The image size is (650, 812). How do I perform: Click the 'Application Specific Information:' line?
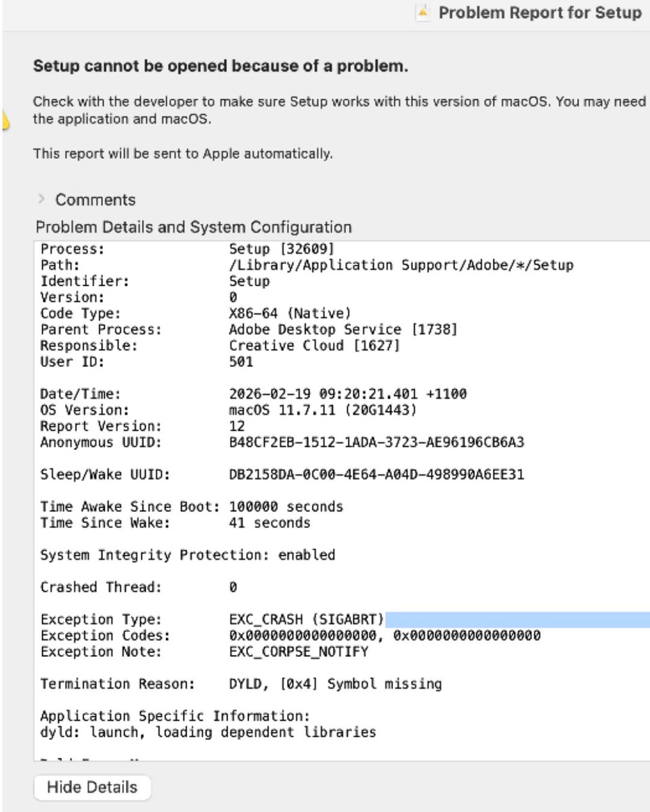[x=175, y=717]
